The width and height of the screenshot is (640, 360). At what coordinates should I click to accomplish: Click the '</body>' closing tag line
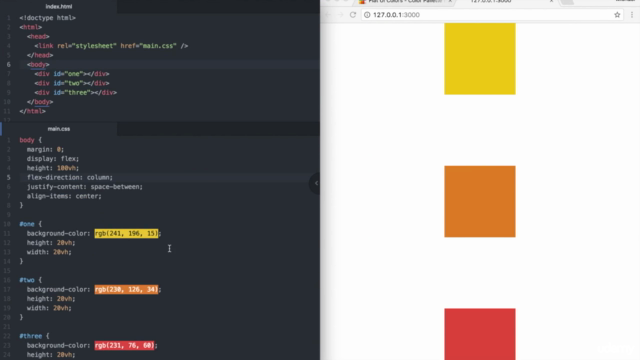[x=40, y=102]
